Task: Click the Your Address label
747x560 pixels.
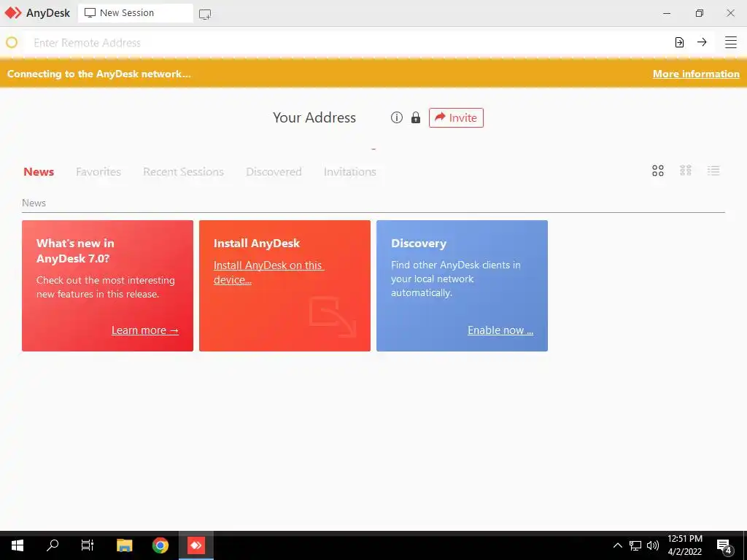Action: coord(314,117)
